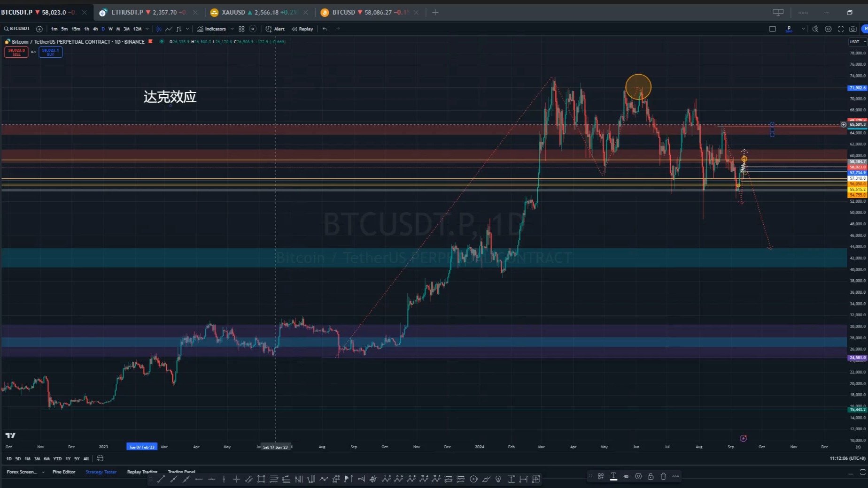Select the rectangle drawing tool
This screenshot has width=868, height=488.
click(261, 479)
